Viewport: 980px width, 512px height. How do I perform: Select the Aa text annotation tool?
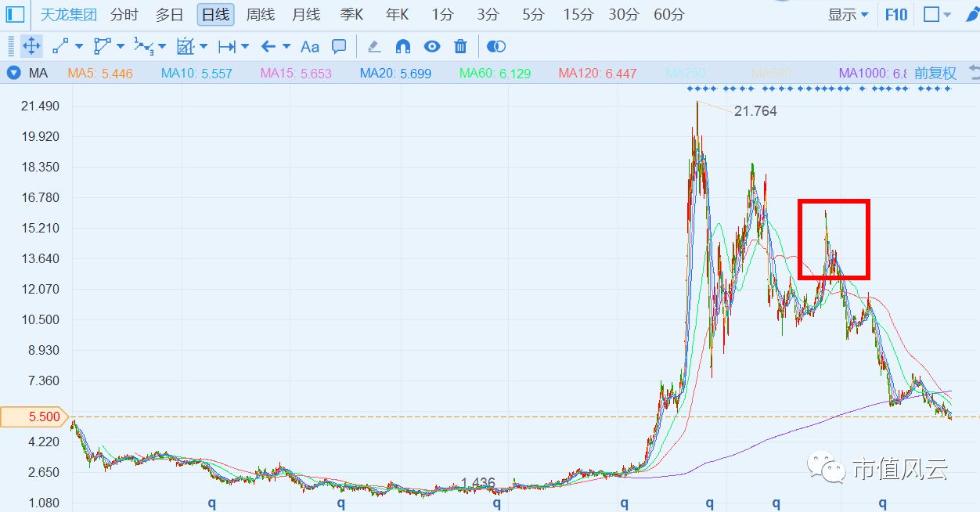tap(310, 47)
